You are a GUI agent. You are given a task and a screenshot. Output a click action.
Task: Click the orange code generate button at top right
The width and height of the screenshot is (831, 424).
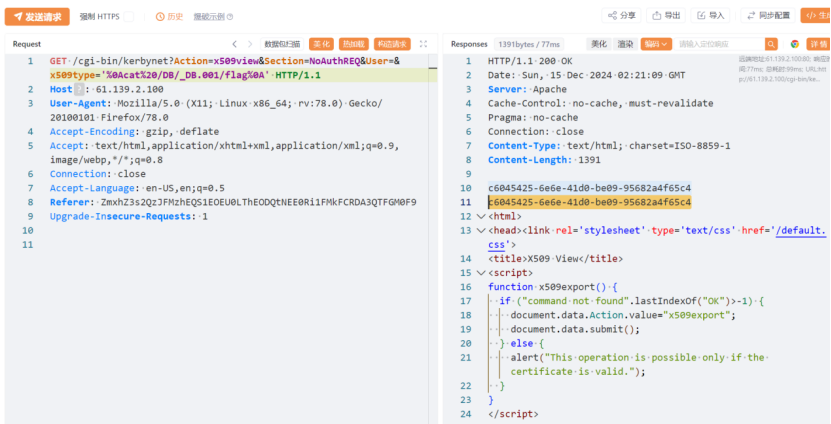click(816, 15)
